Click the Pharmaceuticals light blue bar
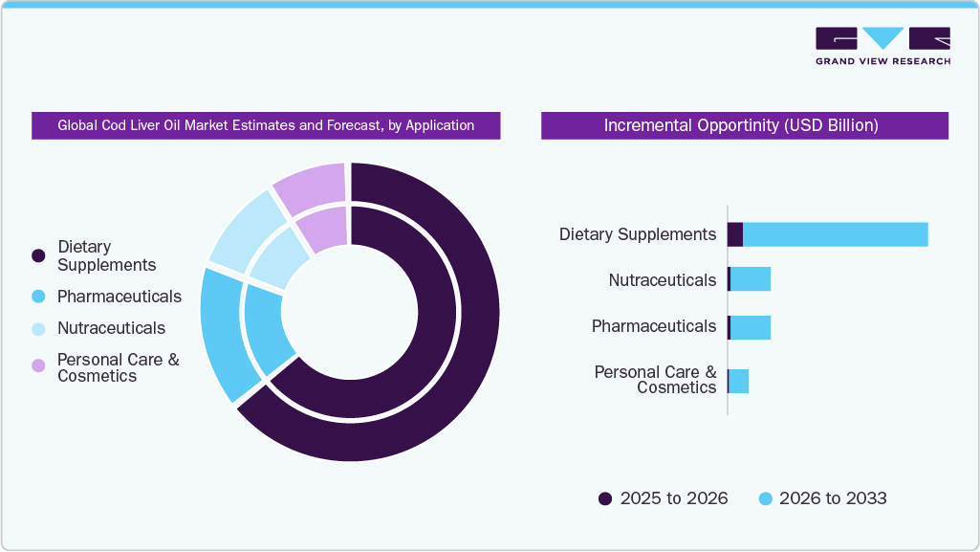This screenshot has height=552, width=980. click(750, 327)
